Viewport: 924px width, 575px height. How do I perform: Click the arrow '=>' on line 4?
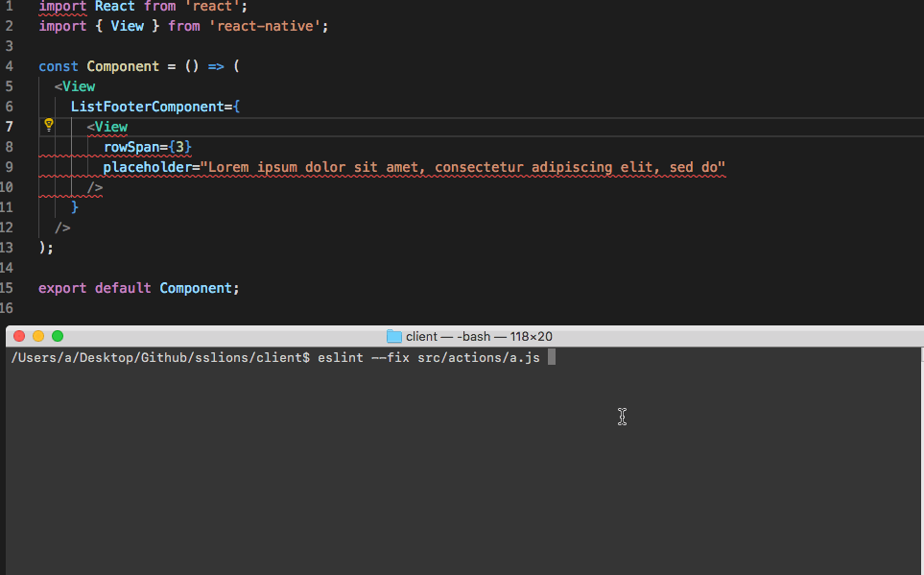point(216,66)
